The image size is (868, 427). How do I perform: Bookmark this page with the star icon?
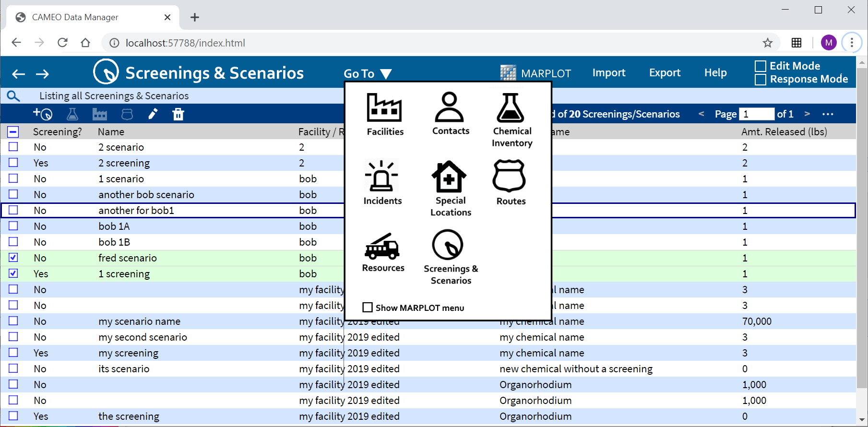point(768,43)
